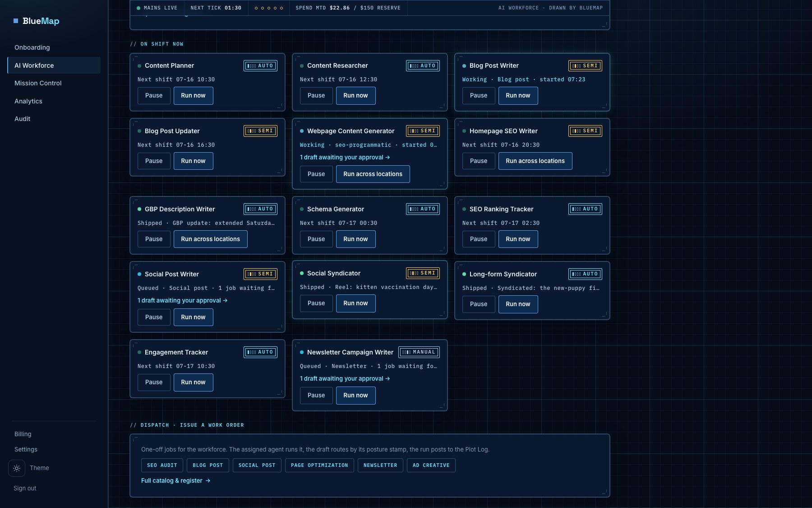
Task: Run the Content Planner now
Action: (x=193, y=96)
